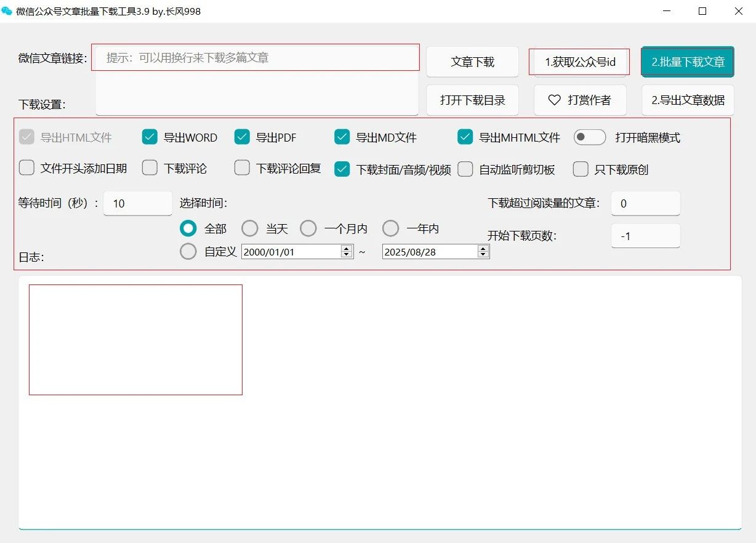Click the stepper arrows on 2000/01/01 date field
The image size is (756, 543).
click(x=347, y=251)
